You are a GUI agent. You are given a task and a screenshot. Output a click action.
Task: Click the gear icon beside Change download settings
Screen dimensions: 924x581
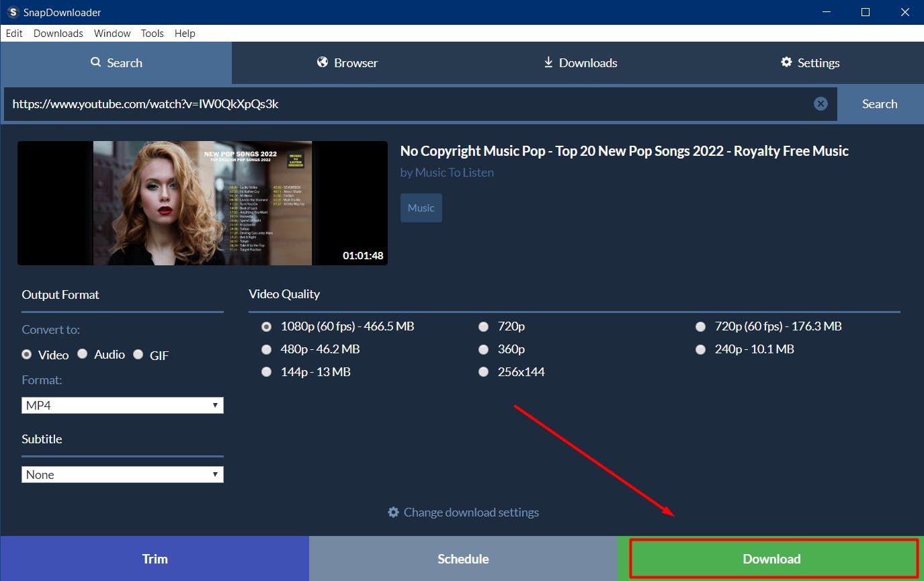(x=393, y=512)
